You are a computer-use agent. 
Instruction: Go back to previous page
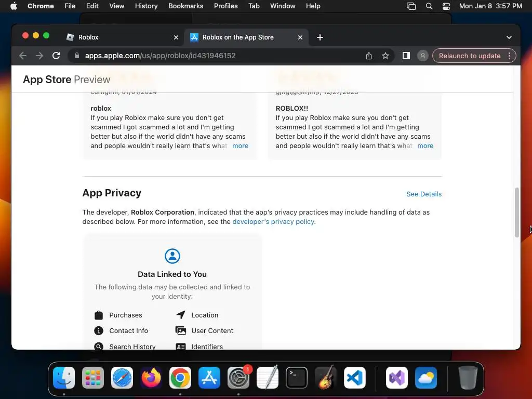click(x=23, y=56)
